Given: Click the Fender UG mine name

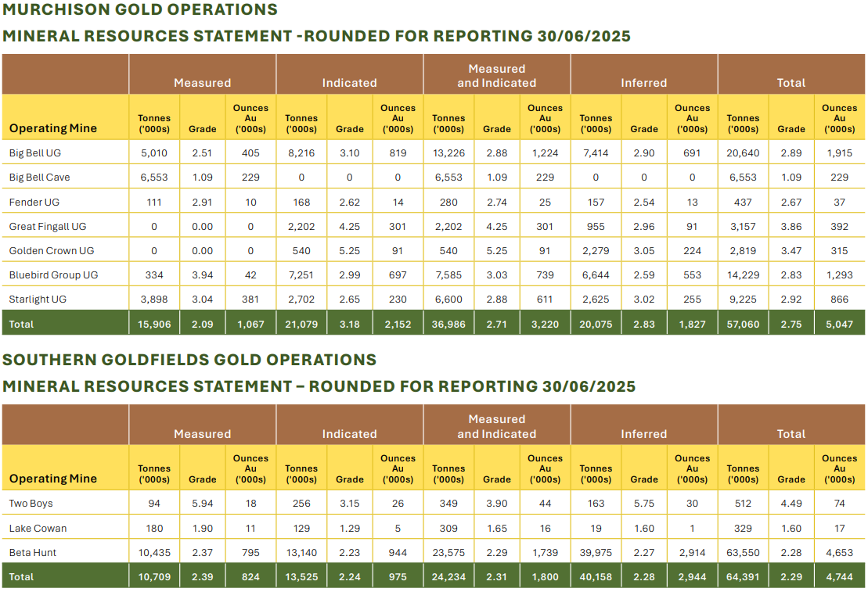Looking at the screenshot, I should pos(30,203).
